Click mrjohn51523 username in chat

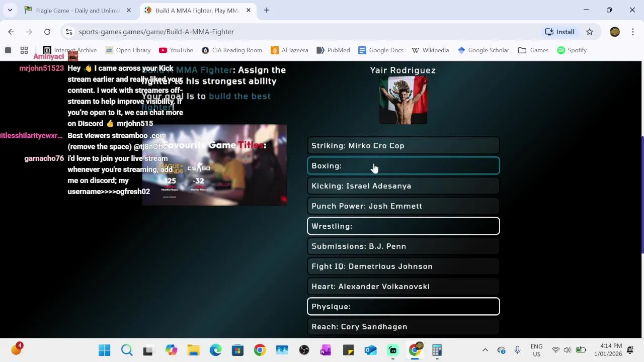point(42,68)
